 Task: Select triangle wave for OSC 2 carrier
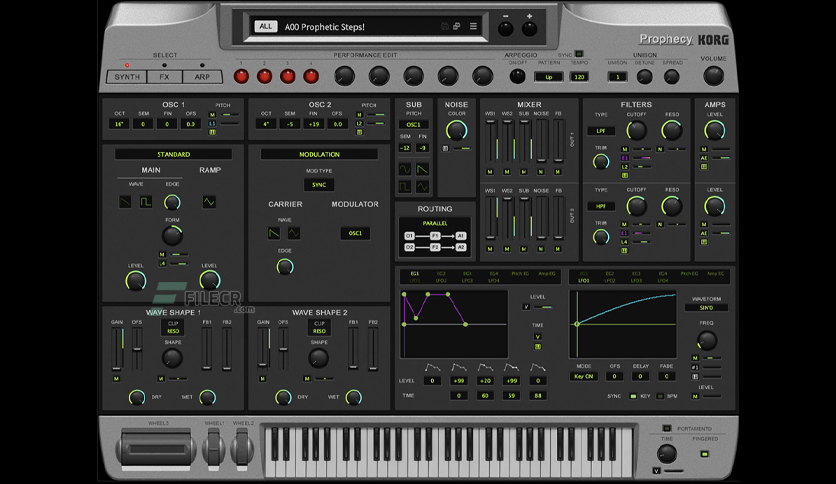point(294,233)
